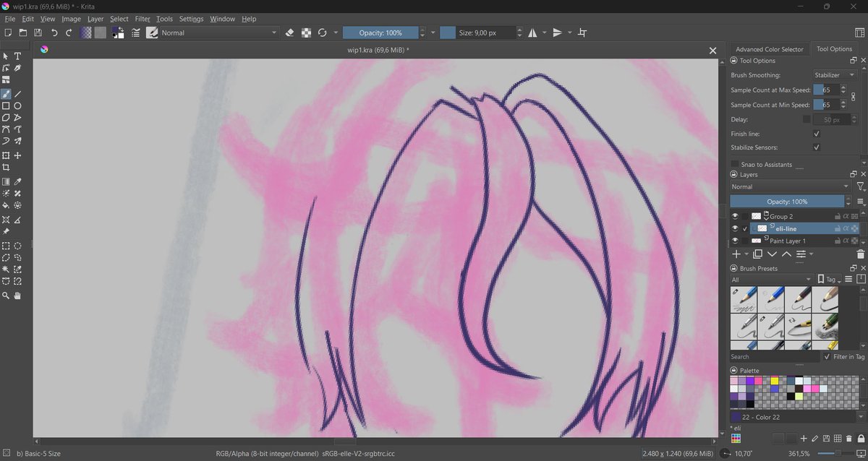Select the Rectangular Selection tool
This screenshot has width=868, height=461.
pyautogui.click(x=6, y=246)
